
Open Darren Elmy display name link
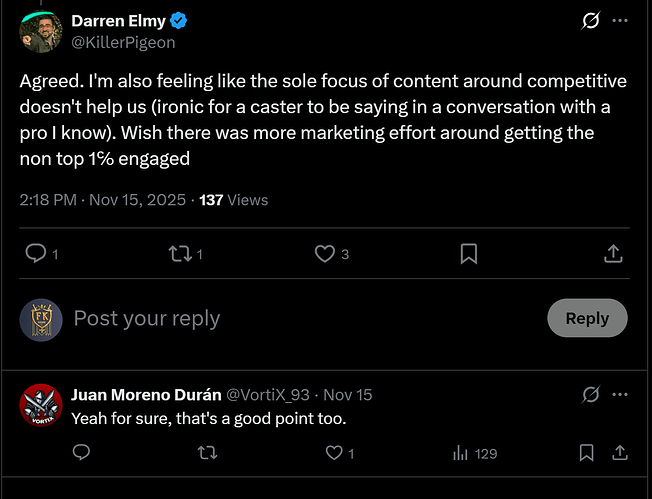point(118,20)
